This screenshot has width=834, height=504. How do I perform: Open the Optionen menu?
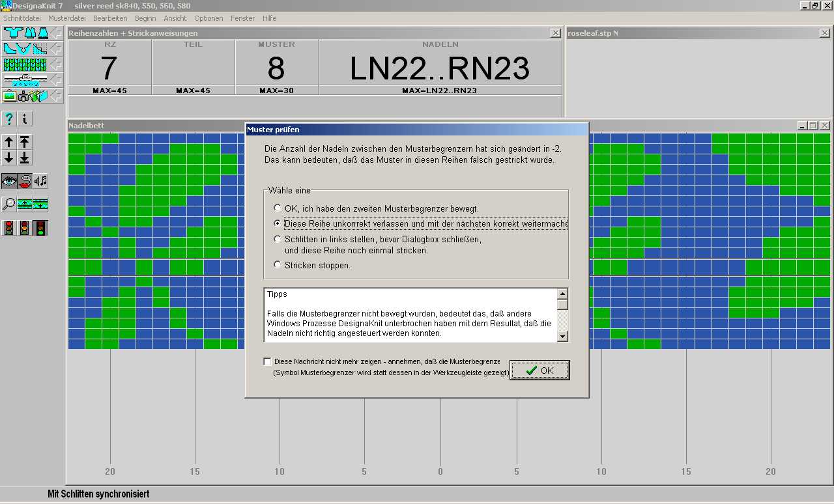[208, 18]
